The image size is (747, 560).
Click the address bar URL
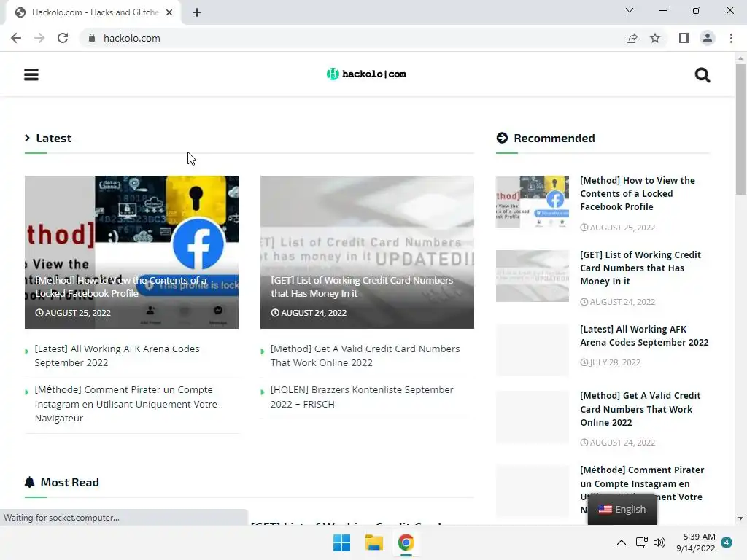click(x=131, y=38)
